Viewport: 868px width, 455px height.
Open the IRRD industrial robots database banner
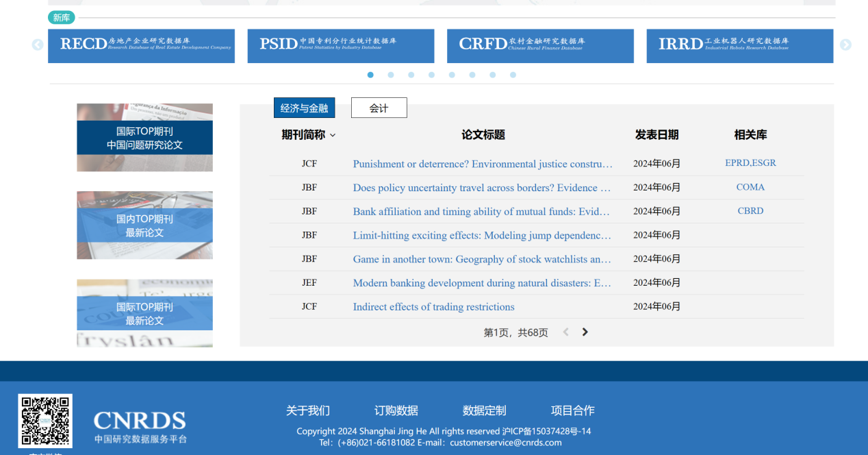click(x=739, y=46)
